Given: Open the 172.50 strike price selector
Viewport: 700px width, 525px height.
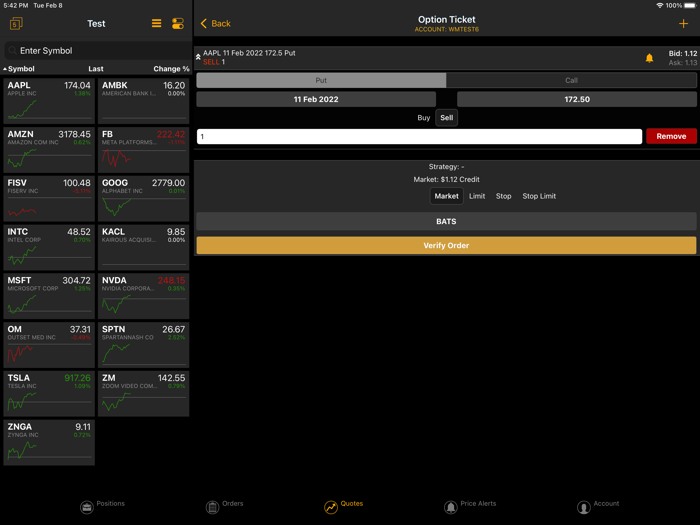Looking at the screenshot, I should point(576,99).
